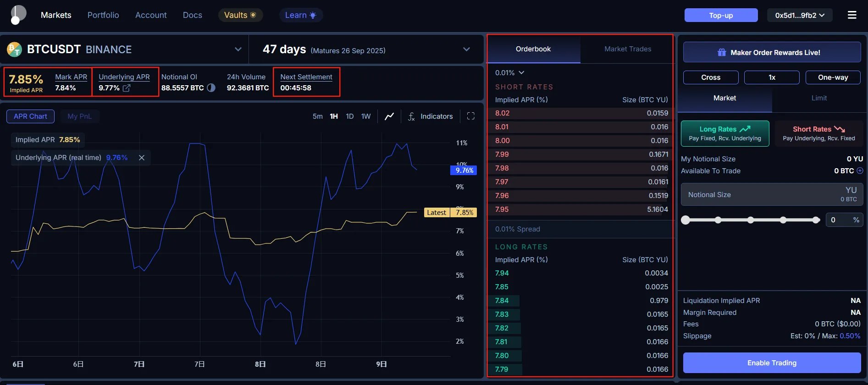Focus the percentage input box

pyautogui.click(x=844, y=220)
